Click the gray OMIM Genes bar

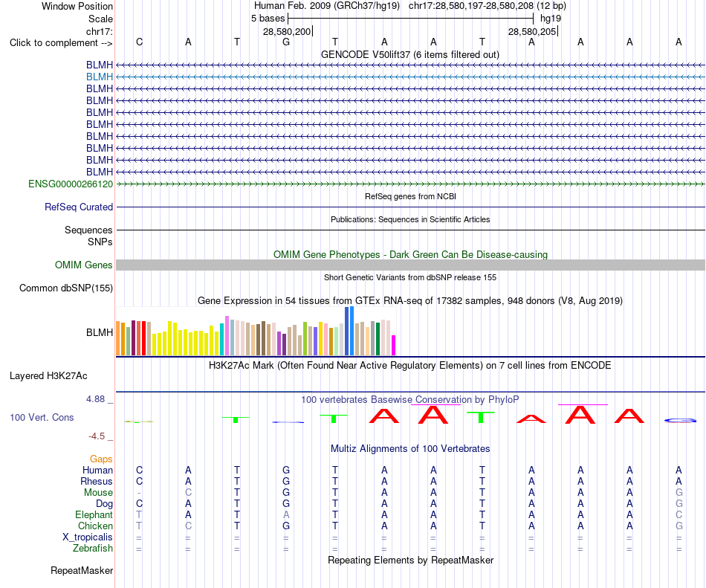click(x=410, y=265)
